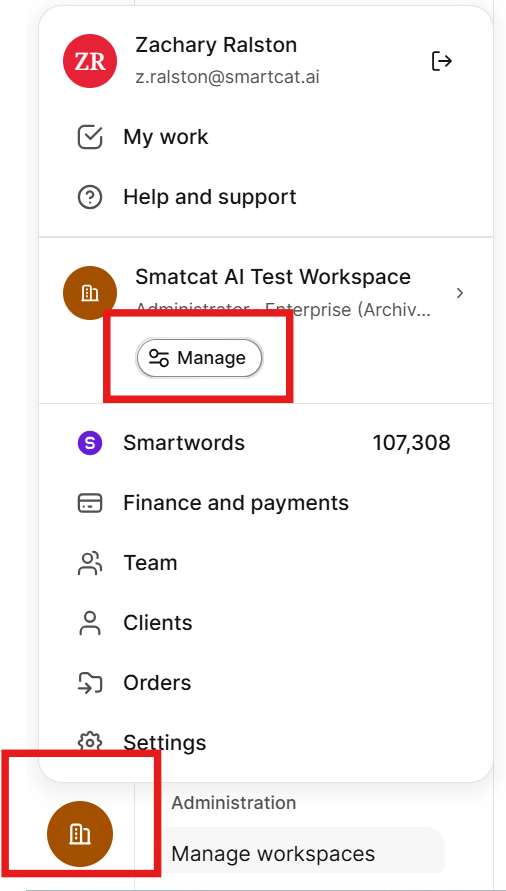Viewport: 506px width, 891px height.
Task: Click the Orders folder arrow icon
Action: [90, 683]
